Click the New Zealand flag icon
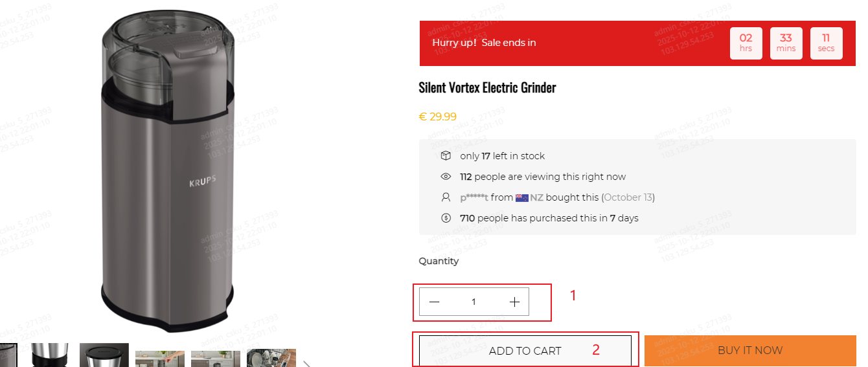868x367 pixels. 522,197
